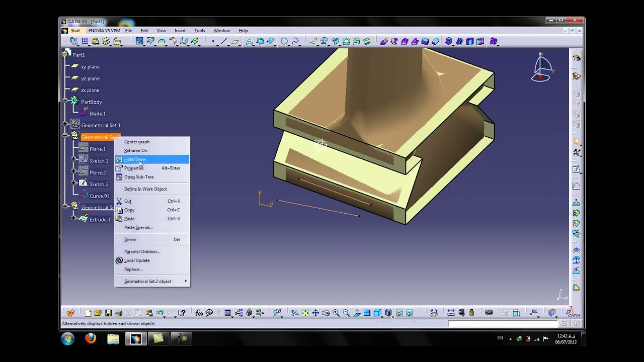
Task: Choose Parents/Children... menu entry
Action: 152,251
